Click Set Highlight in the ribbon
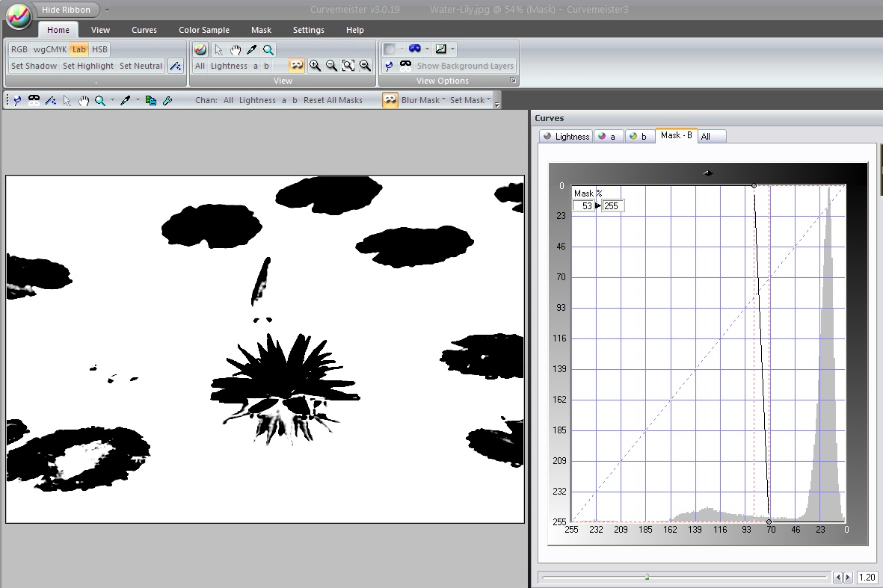 87,66
